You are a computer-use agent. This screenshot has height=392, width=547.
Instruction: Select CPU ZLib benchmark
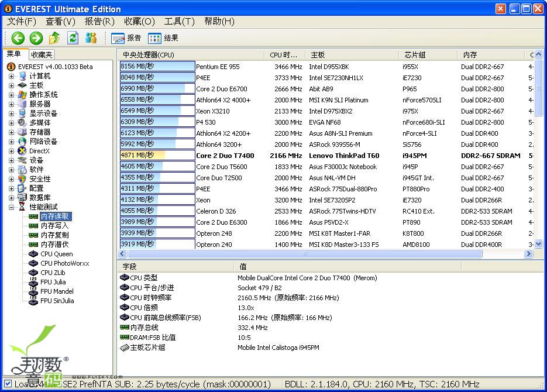pos(53,273)
